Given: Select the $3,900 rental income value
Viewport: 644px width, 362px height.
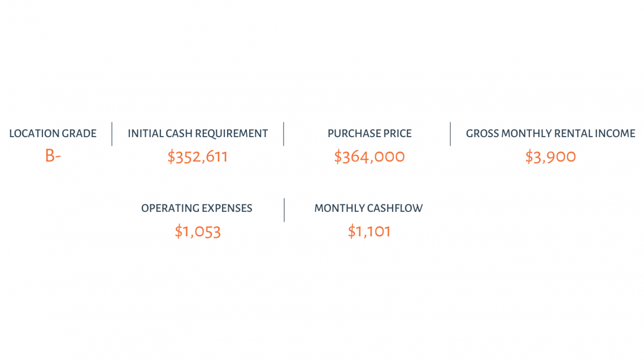Looking at the screenshot, I should pos(550,157).
